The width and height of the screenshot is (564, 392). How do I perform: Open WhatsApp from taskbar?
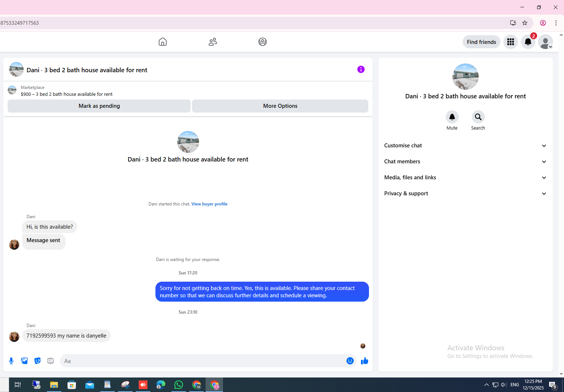179,385
